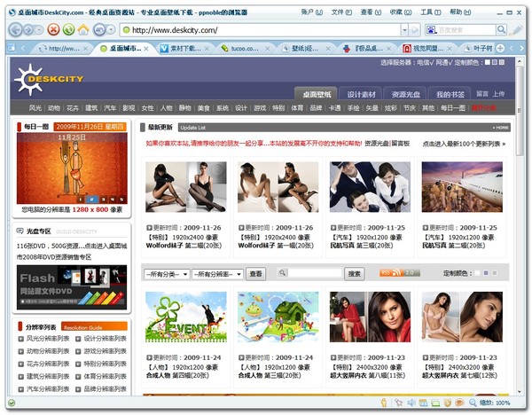Click the browser forward button

28,30
